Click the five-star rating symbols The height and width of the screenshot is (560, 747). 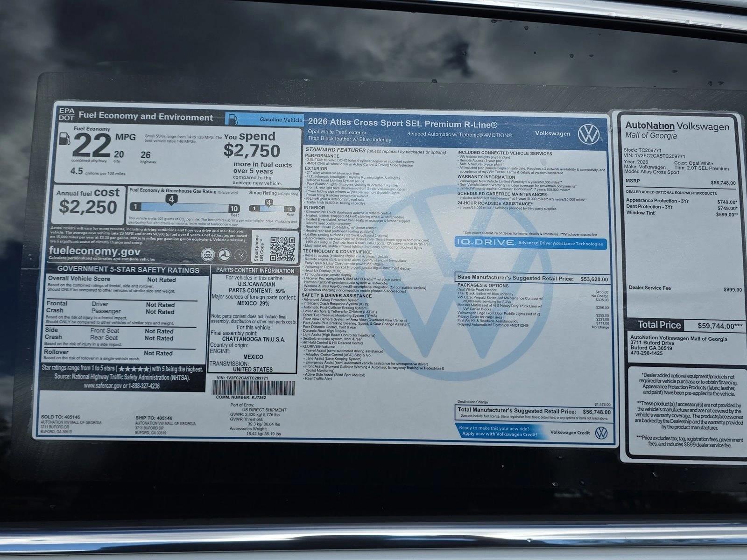pyautogui.click(x=134, y=369)
